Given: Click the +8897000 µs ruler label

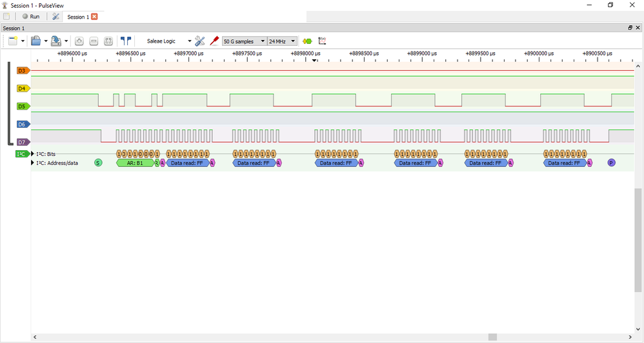Looking at the screenshot, I should coord(189,54).
